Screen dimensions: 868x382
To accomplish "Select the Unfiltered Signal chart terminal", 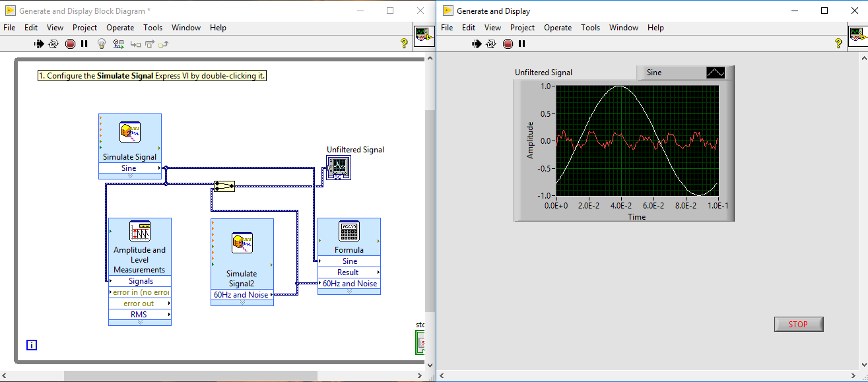I will (x=337, y=167).
